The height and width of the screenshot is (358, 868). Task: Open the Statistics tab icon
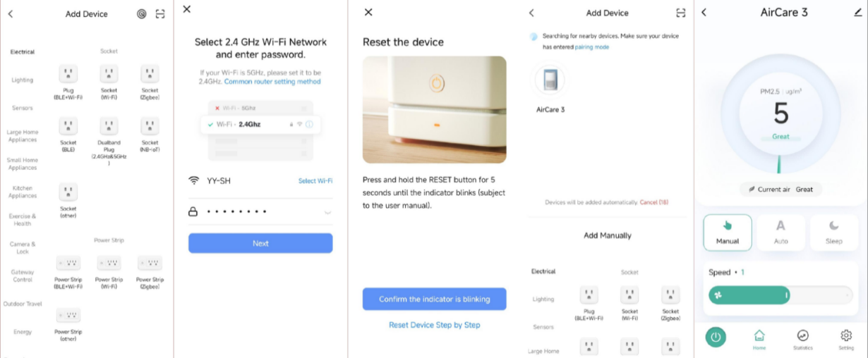point(802,336)
